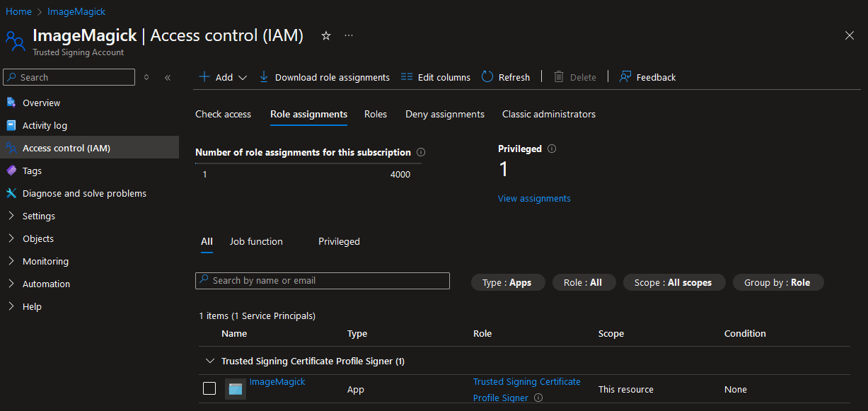Collapse the sidebar with double chevron icon

point(168,77)
